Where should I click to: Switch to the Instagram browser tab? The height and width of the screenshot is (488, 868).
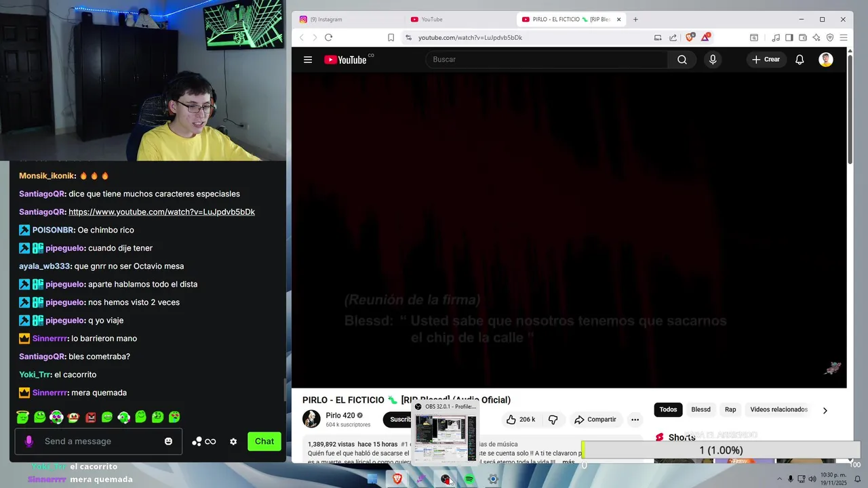click(349, 19)
